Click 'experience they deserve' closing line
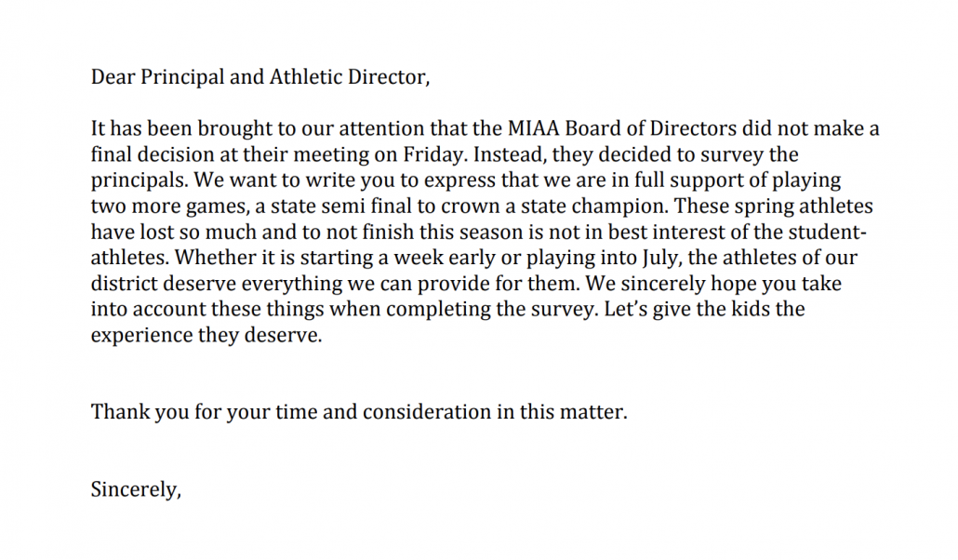The height and width of the screenshot is (560, 958). coord(206,335)
